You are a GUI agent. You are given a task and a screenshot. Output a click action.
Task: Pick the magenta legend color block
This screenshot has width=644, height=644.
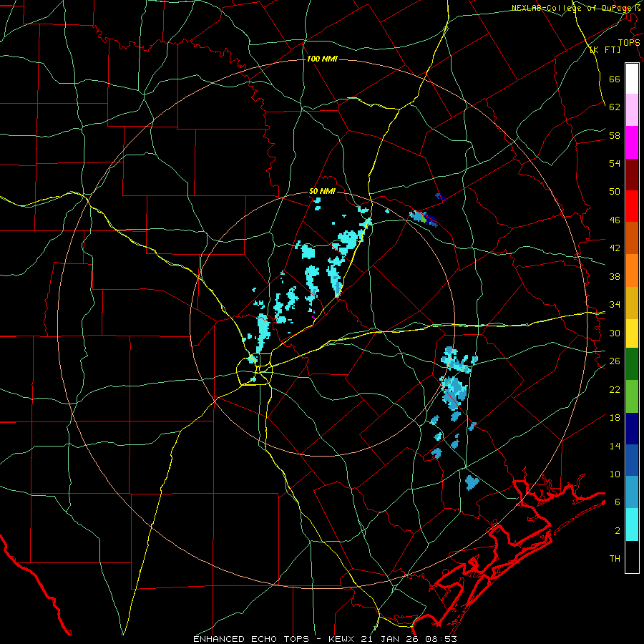pos(632,142)
